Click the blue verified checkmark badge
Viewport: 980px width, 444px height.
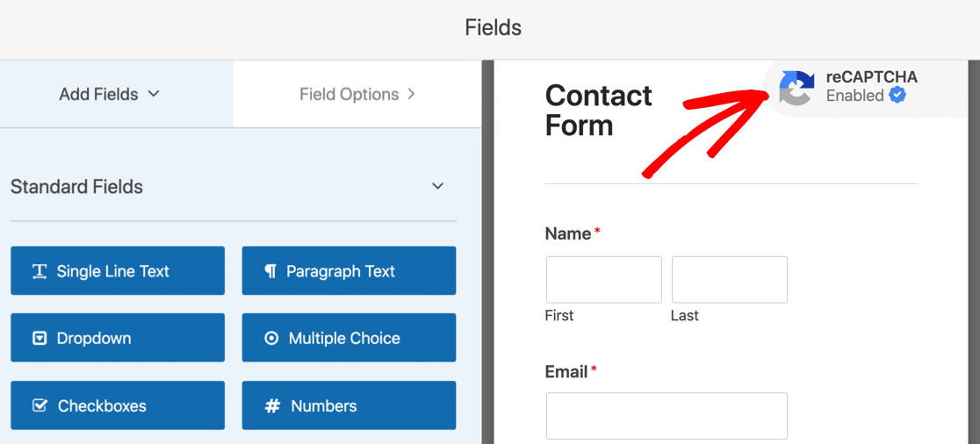point(897,96)
